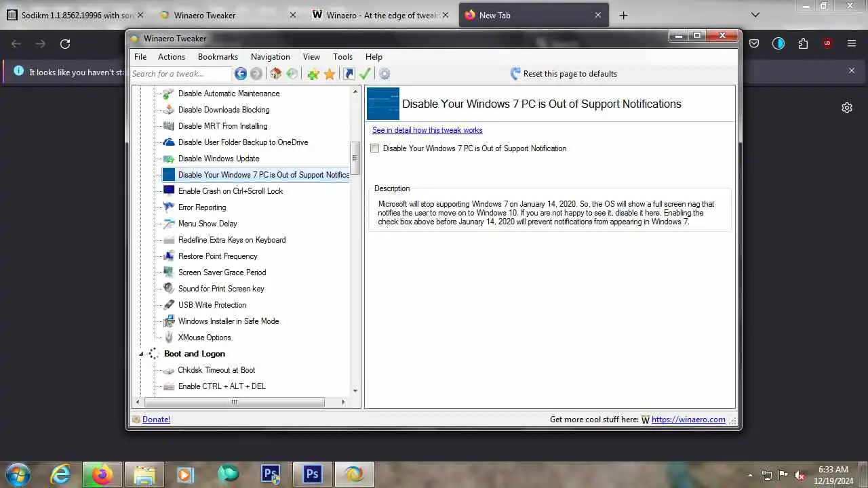Open the Windows Start button
868x488 pixels.
(18, 474)
